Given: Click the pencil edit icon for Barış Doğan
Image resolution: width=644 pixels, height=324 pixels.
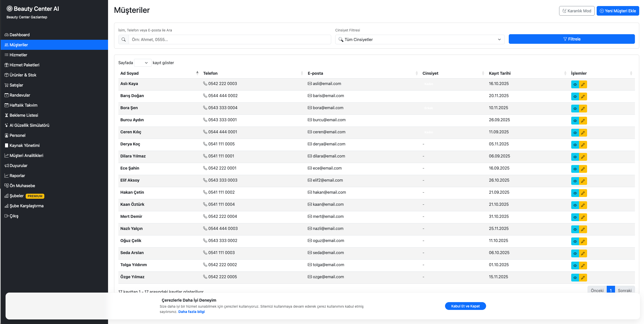Looking at the screenshot, I should click(583, 97).
